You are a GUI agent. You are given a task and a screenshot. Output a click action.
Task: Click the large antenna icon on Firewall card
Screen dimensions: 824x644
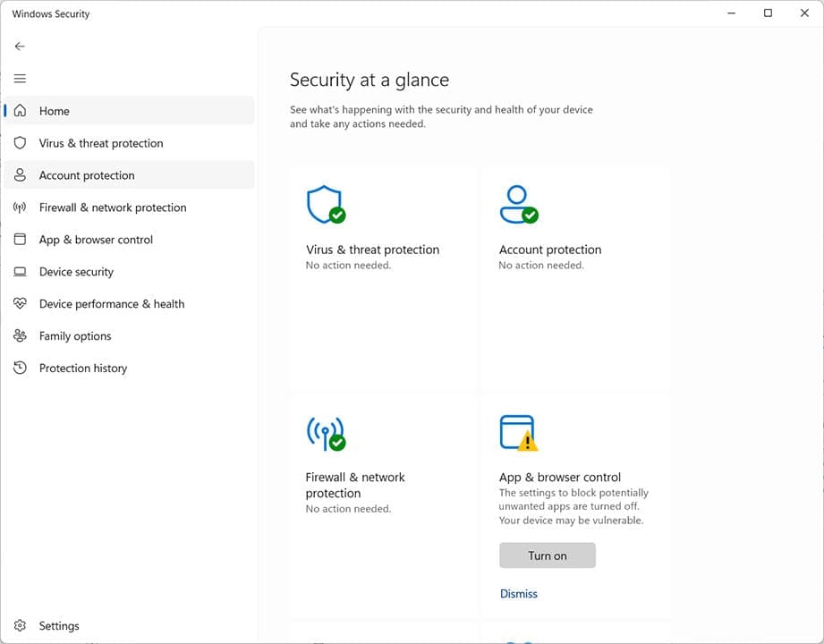point(326,434)
